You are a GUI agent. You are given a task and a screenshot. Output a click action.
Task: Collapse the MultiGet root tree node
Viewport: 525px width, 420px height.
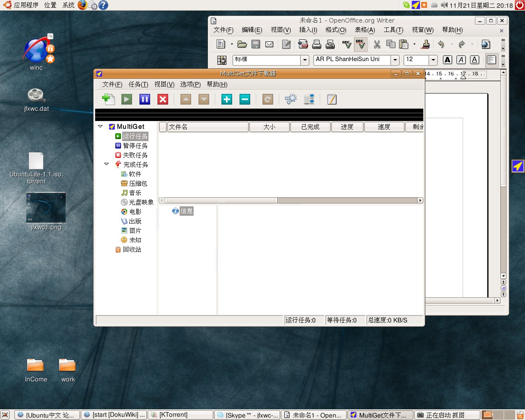pos(100,127)
